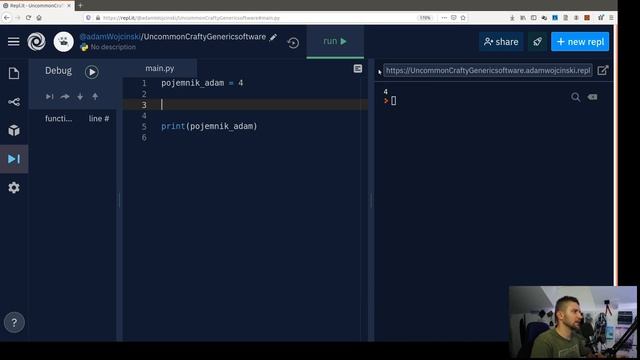The height and width of the screenshot is (360, 640).
Task: Open the history version icon
Action: 293,42
